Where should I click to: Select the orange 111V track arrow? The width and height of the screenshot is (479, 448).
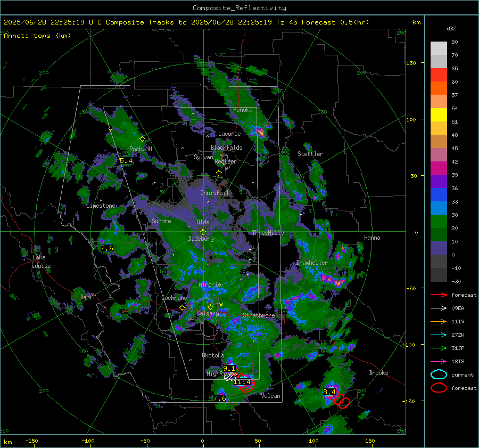click(x=439, y=321)
